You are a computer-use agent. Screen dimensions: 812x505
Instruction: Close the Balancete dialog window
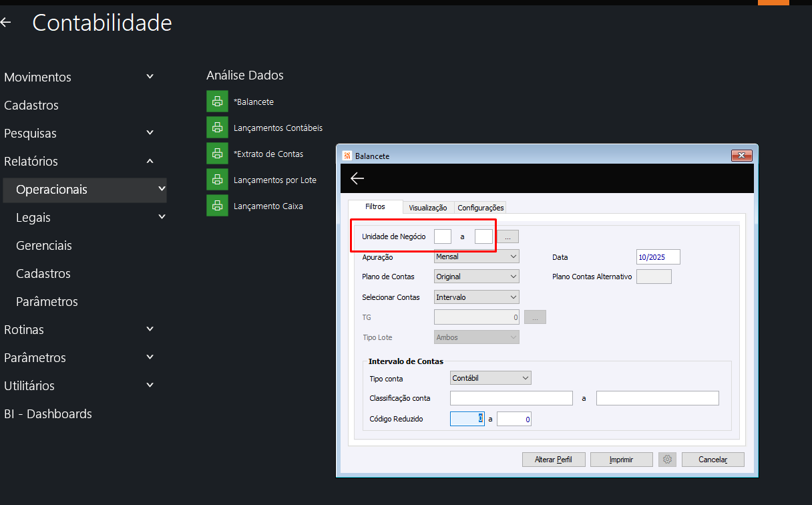[742, 156]
